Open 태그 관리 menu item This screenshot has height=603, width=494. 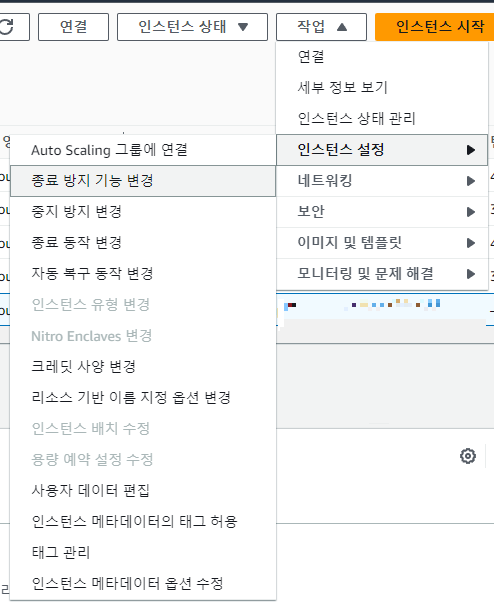143,553
